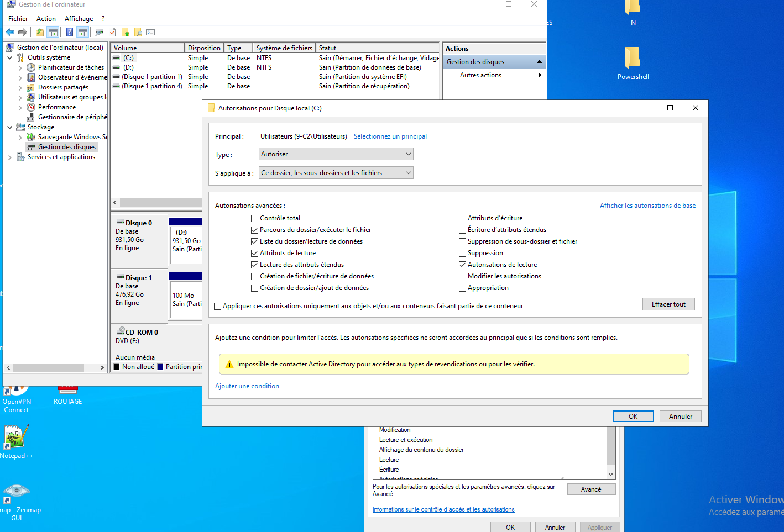Screen dimensions: 784x532
Task: Click the blue back arrow in toolbar
Action: [x=10, y=32]
